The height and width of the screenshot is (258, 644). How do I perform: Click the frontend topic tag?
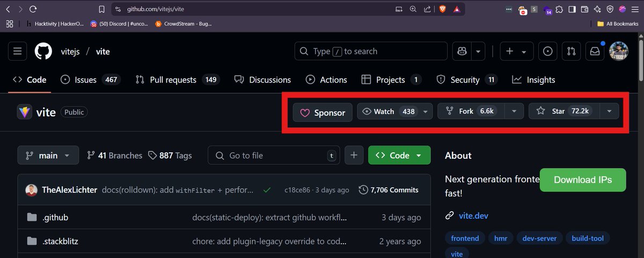465,238
